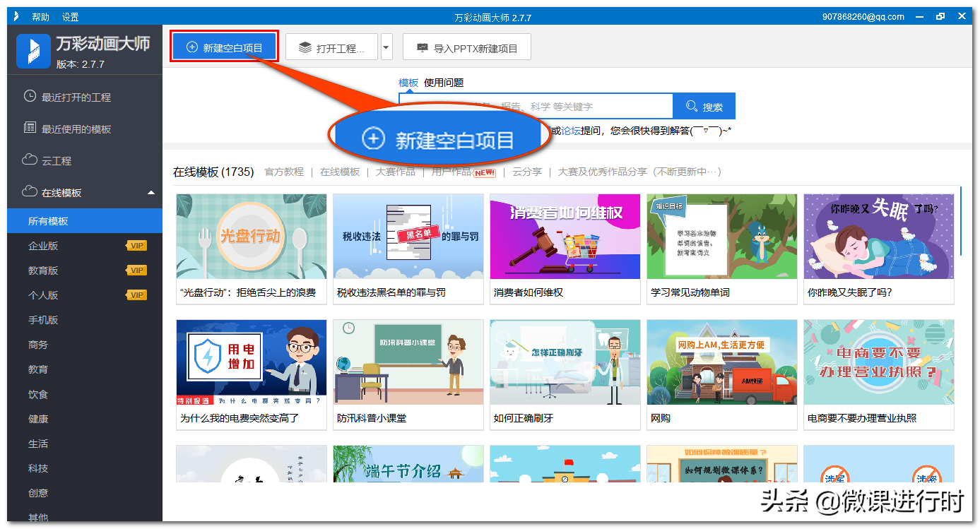Filter templates by 云分享
980x529 pixels.
(527, 172)
